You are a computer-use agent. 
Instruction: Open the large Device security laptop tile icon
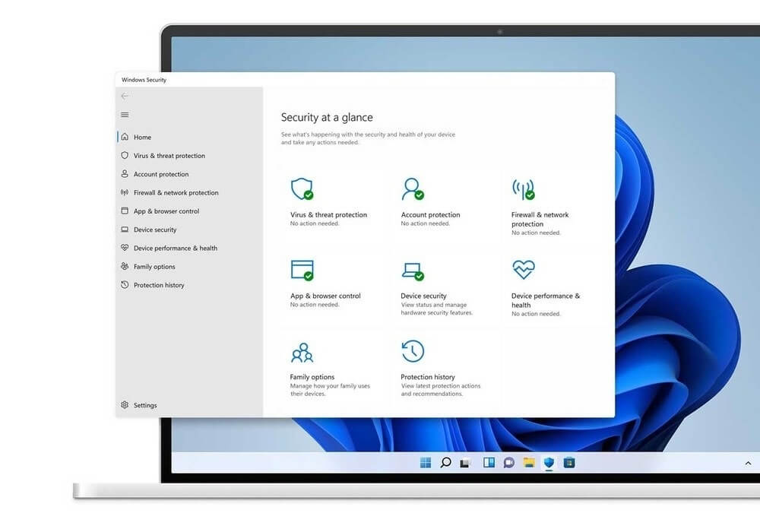(x=413, y=271)
